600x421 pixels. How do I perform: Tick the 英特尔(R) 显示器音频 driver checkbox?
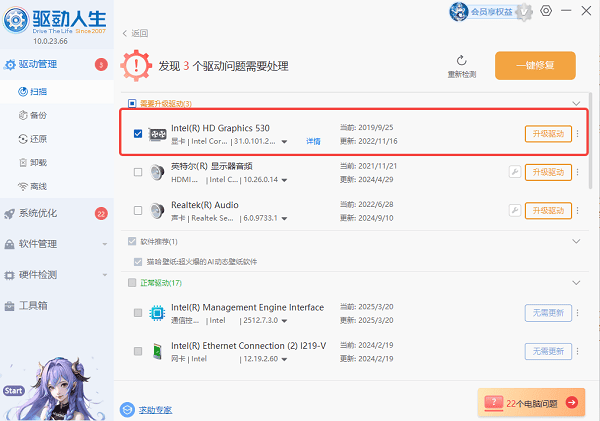[x=138, y=172]
